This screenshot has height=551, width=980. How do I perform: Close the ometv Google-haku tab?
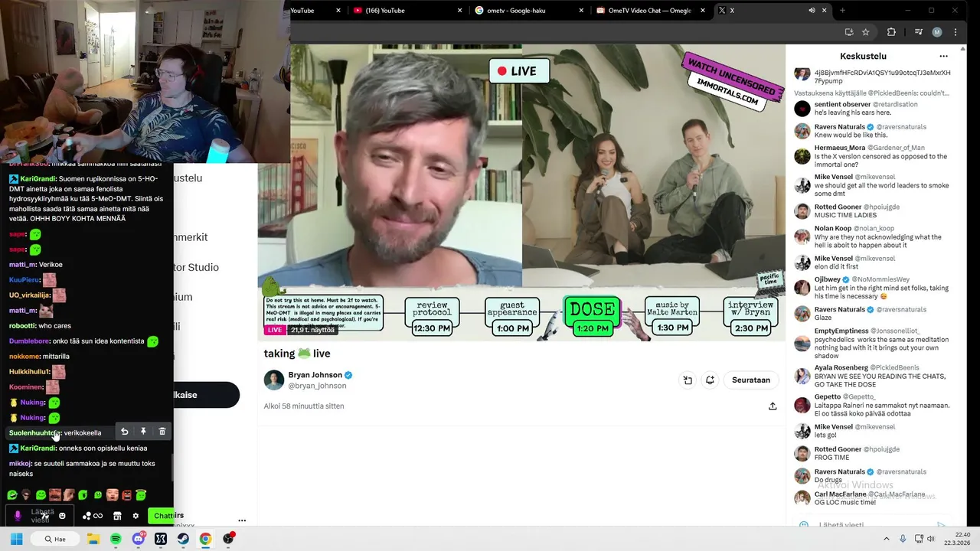pyautogui.click(x=581, y=11)
